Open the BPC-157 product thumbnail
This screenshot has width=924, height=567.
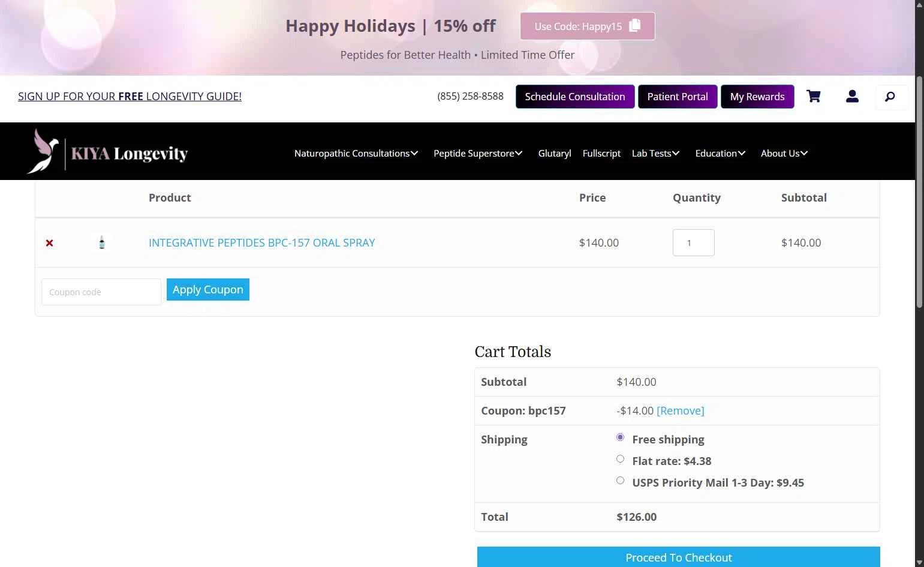[102, 242]
